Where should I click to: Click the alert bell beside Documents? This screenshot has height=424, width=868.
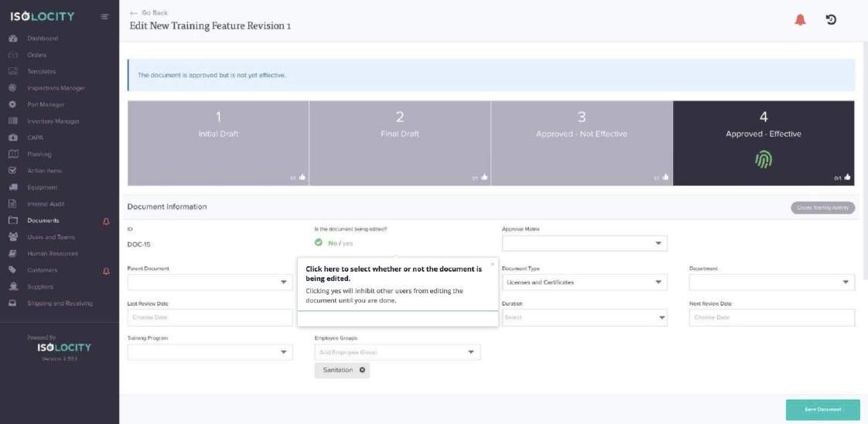(x=106, y=221)
